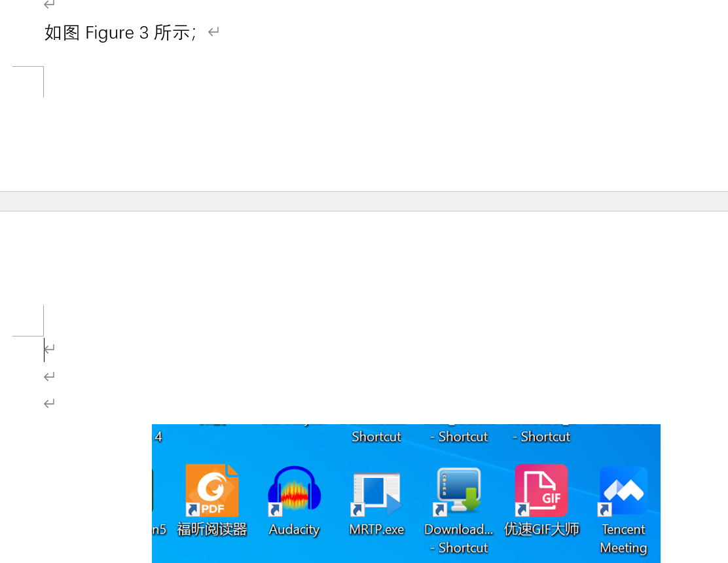728x563 pixels.
Task: Click the Foxit PDF reader icon in image
Action: [212, 490]
